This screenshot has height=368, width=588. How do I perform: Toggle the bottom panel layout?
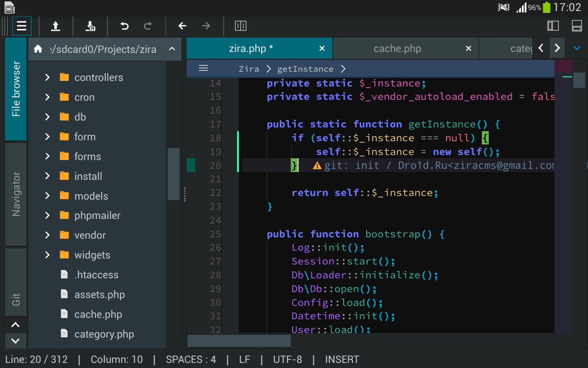pyautogui.click(x=577, y=26)
